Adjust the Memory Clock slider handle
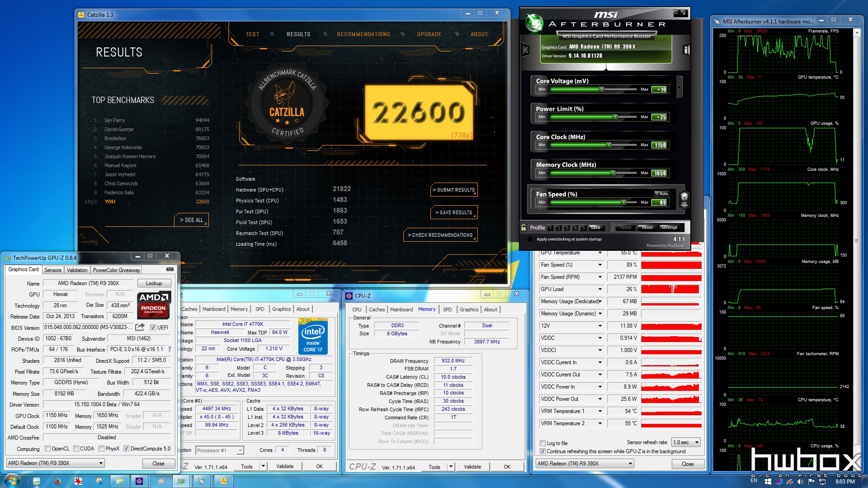This screenshot has width=868, height=488. 613,173
